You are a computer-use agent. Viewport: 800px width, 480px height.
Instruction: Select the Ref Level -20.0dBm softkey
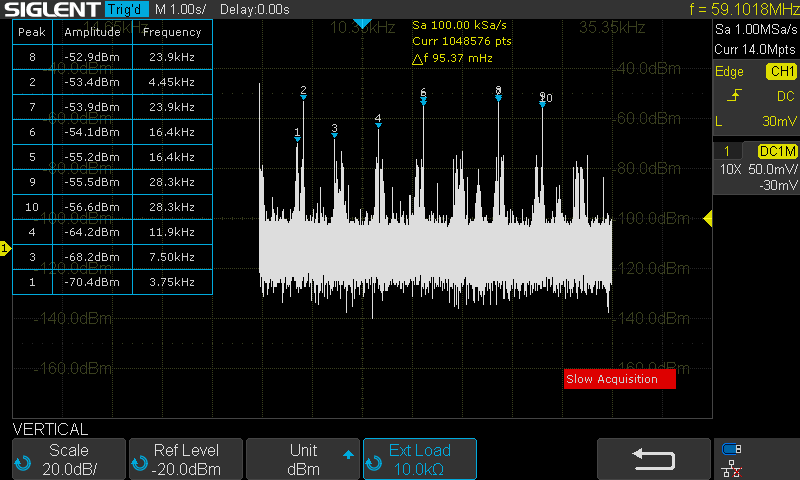(x=186, y=459)
